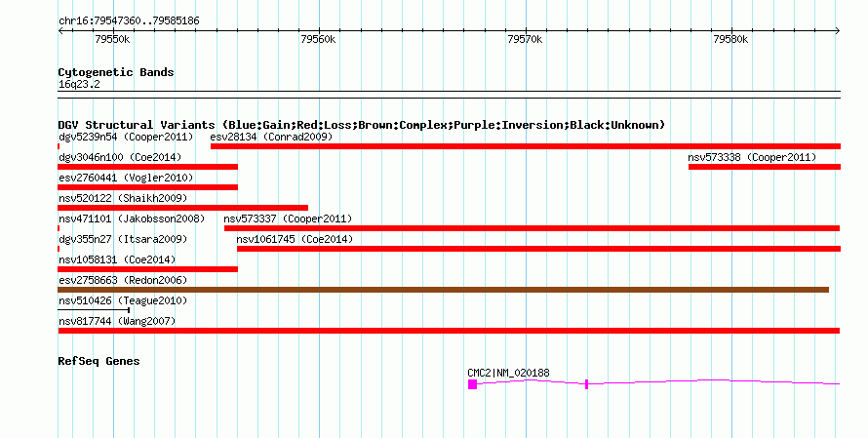
Task: Select the esv2758663 (Redon2006) label
Action: pos(123,280)
